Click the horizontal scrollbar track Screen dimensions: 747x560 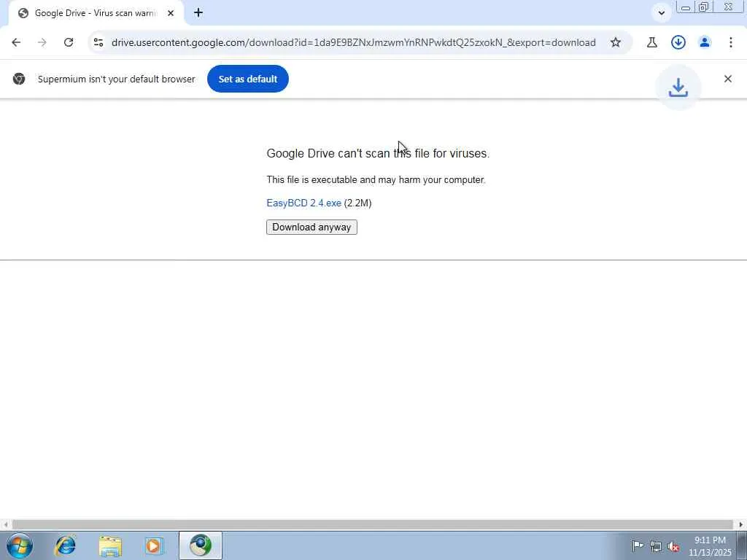click(x=373, y=525)
